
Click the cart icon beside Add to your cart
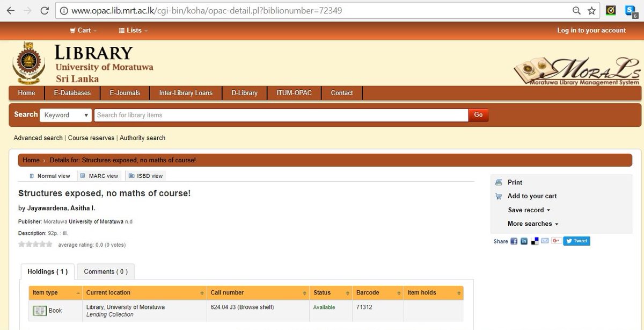pos(499,196)
